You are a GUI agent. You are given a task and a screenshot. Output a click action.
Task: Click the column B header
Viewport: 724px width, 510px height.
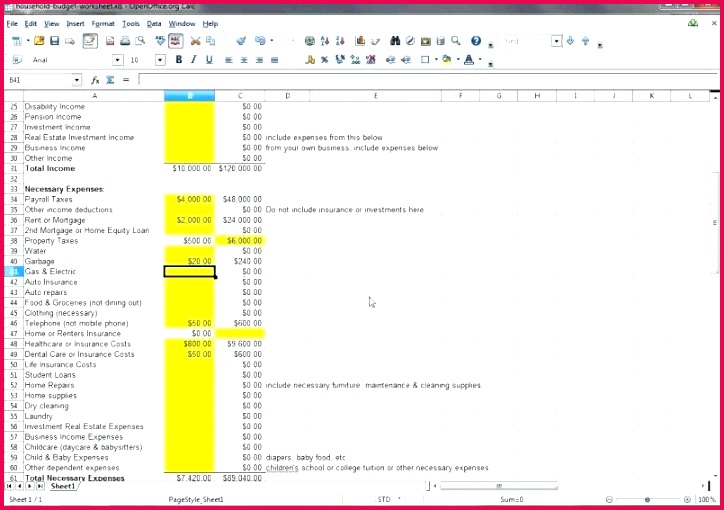[x=189, y=96]
